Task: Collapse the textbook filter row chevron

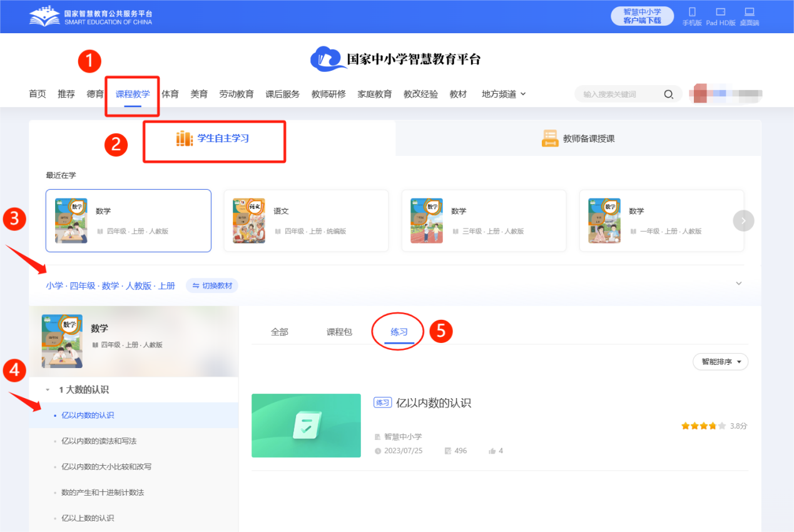Action: (x=738, y=283)
